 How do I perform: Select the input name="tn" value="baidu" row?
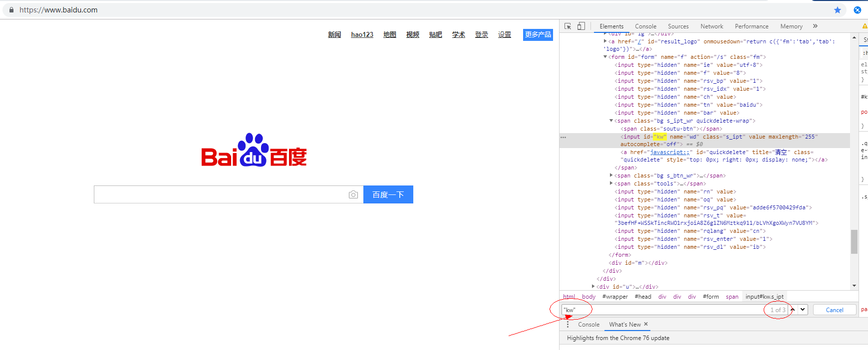688,105
